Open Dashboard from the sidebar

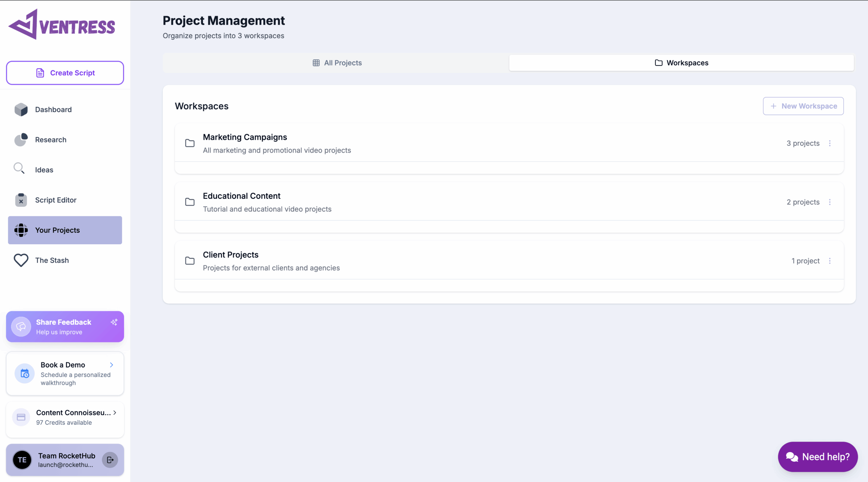click(x=65, y=110)
